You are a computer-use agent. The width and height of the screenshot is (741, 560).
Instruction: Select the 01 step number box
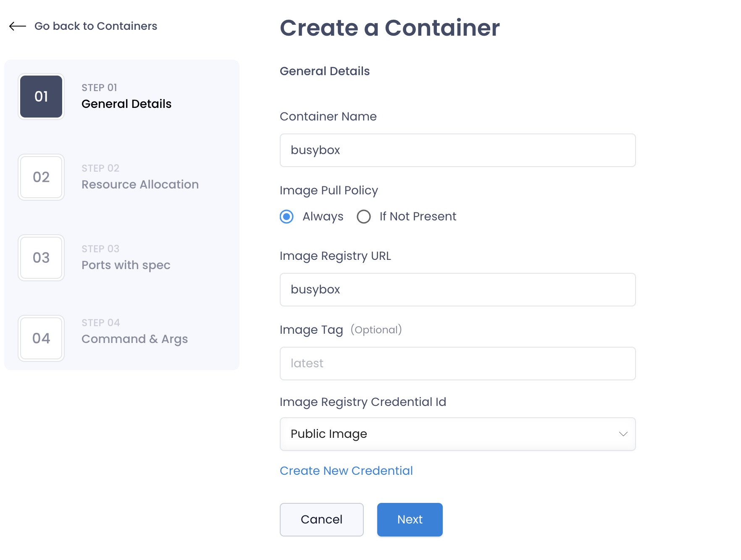pyautogui.click(x=41, y=97)
